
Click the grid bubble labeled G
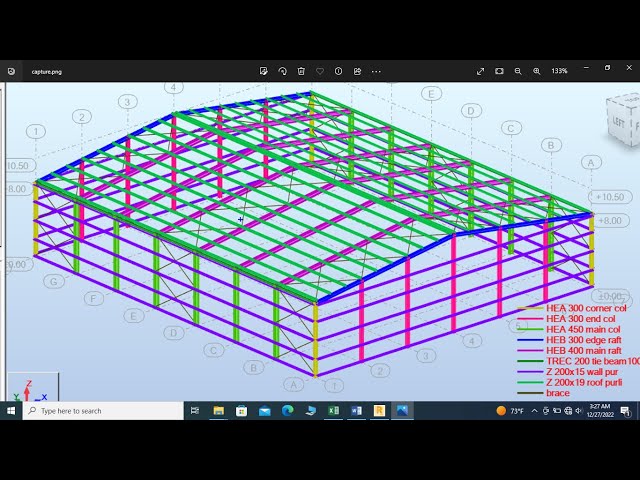pyautogui.click(x=54, y=281)
